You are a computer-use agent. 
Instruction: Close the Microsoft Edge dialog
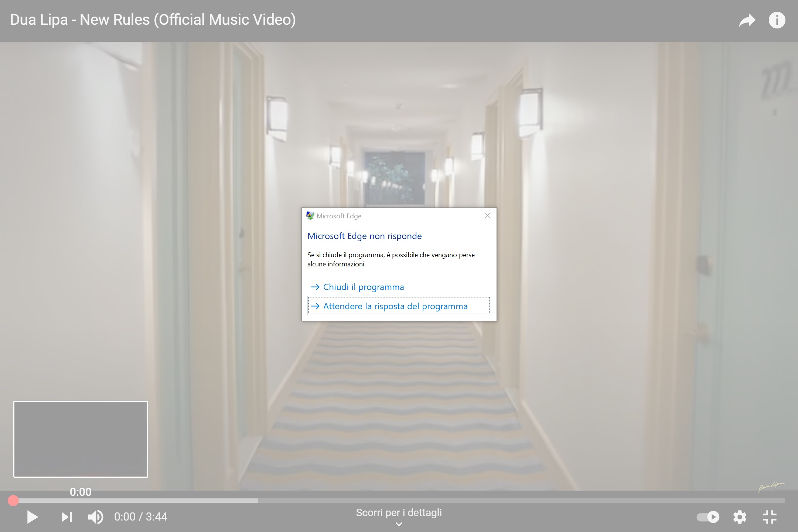[x=487, y=216]
